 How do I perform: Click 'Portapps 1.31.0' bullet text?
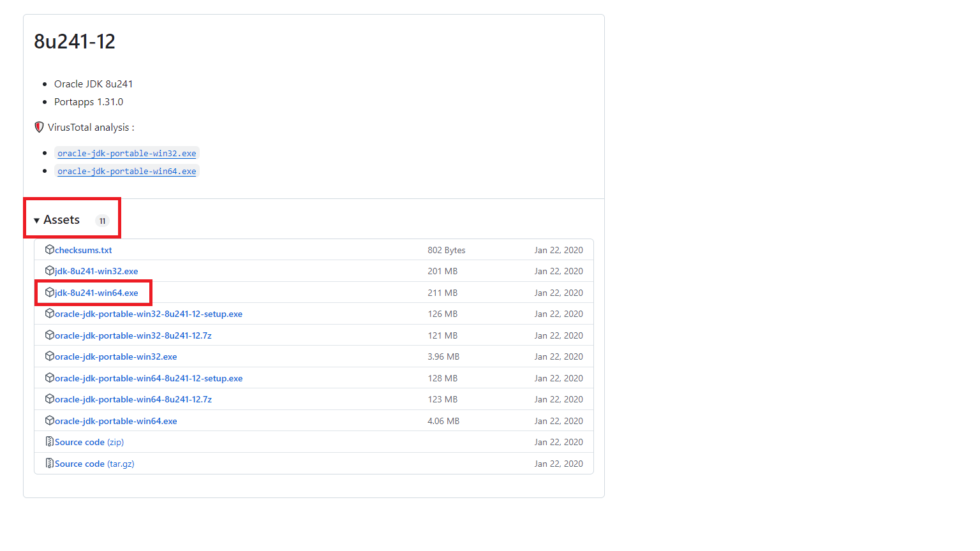click(89, 102)
